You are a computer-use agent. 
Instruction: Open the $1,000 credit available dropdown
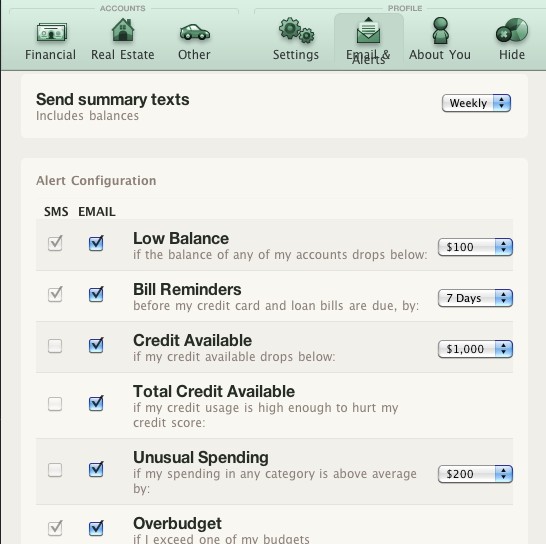(x=475, y=349)
